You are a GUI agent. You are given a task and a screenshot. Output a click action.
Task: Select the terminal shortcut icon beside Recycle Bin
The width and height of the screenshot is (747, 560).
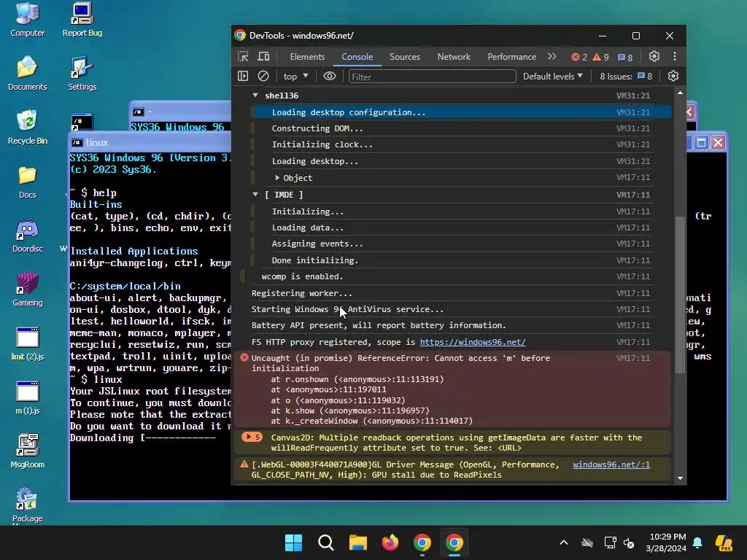pyautogui.click(x=82, y=122)
